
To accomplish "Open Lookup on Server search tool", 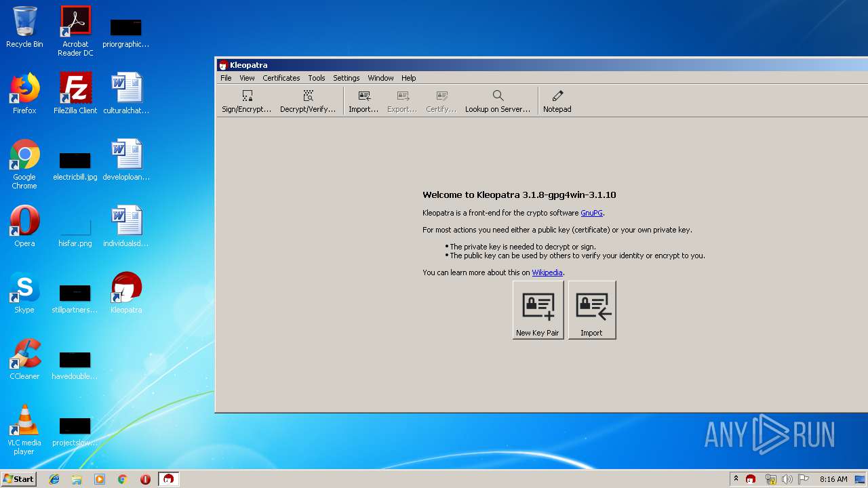I will point(498,101).
